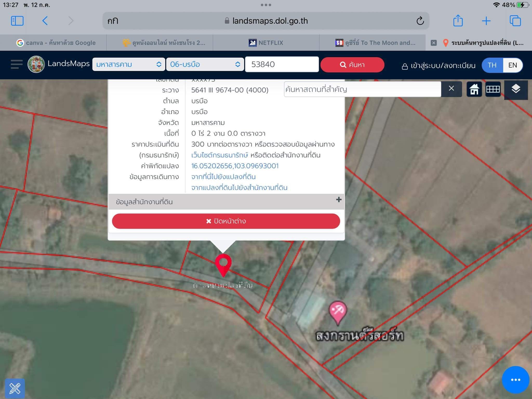Toggle the Safari sidebar panel

(x=17, y=21)
